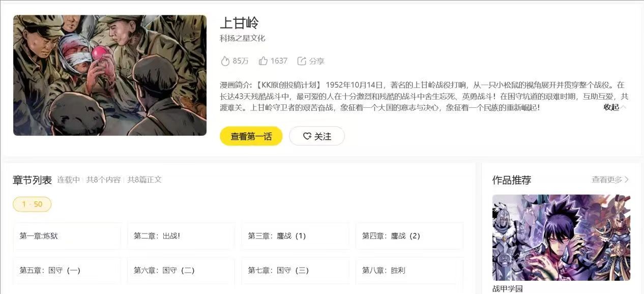The height and width of the screenshot is (294, 644).
Task: Click the share icon next to 分享
Action: 302,61
